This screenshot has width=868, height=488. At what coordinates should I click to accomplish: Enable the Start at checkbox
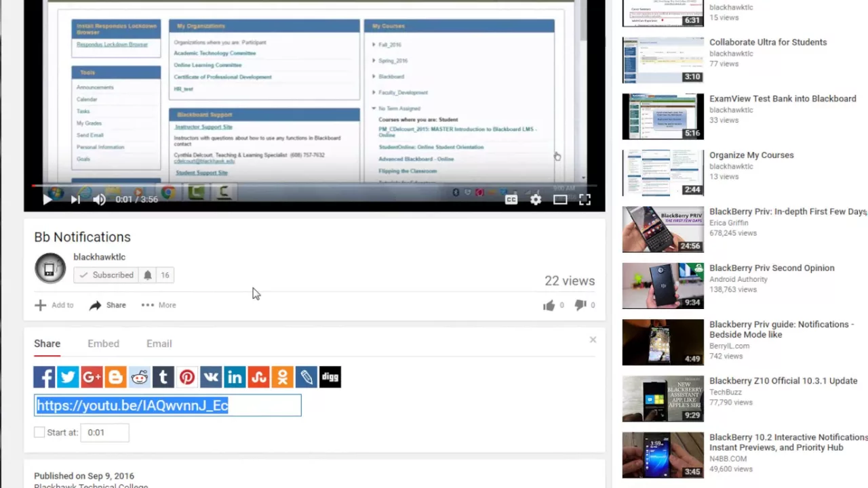pyautogui.click(x=39, y=432)
